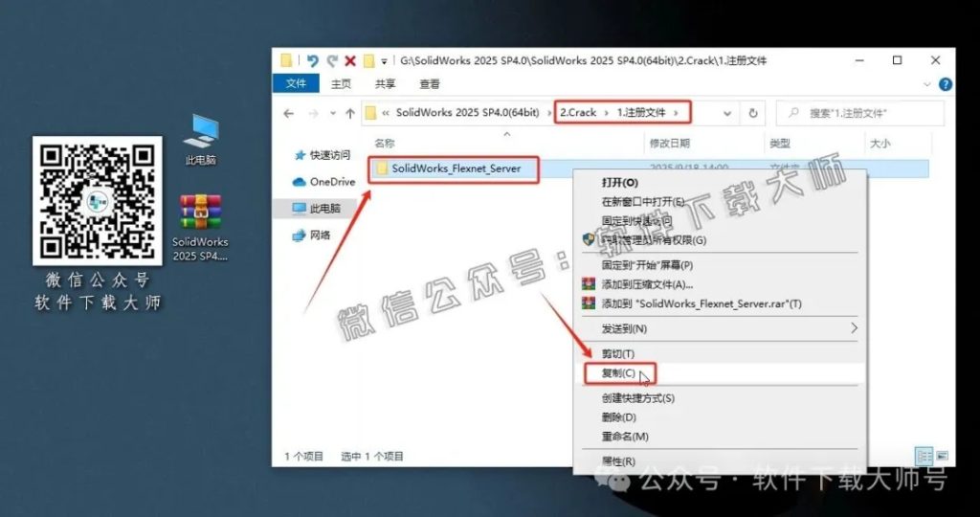
Task: Select 快速访问 in navigation pane
Action: pos(323,155)
